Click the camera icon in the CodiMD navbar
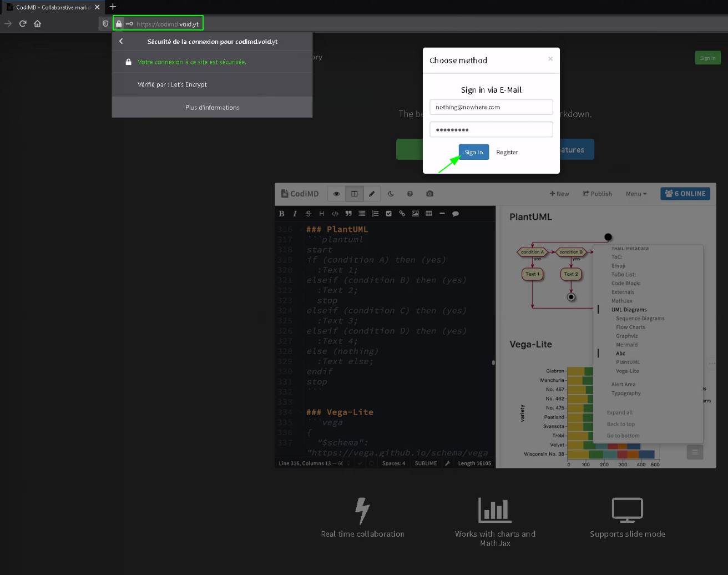The width and height of the screenshot is (728, 575). pyautogui.click(x=429, y=194)
